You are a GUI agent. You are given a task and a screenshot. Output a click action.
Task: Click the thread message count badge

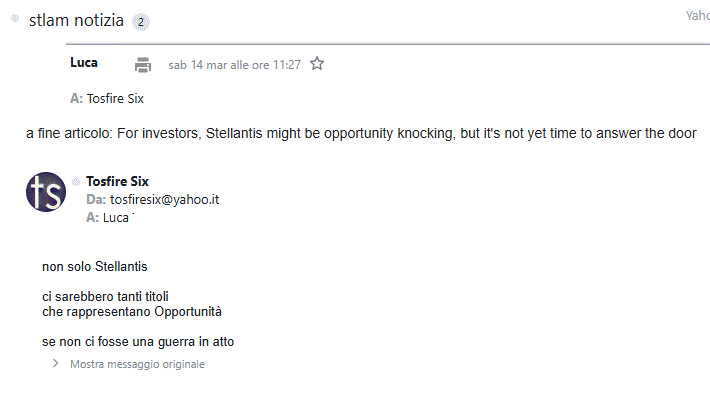140,21
